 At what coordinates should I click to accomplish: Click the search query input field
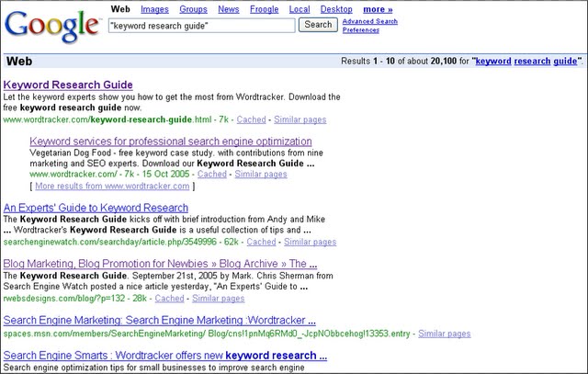[202, 26]
